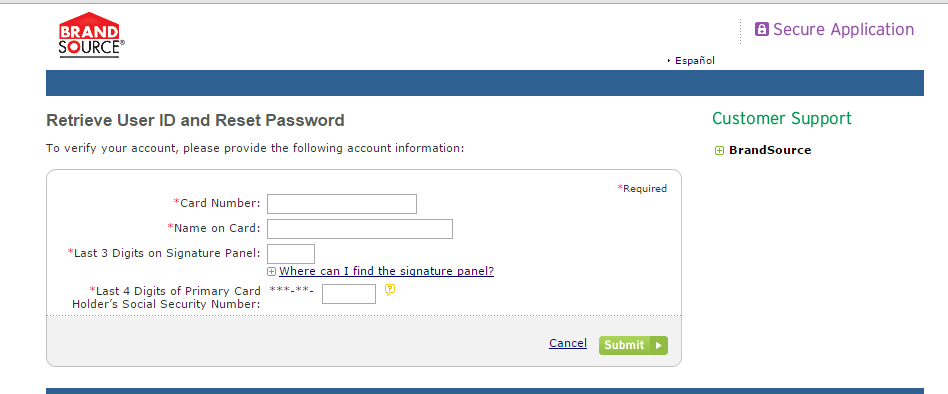This screenshot has width=948, height=394.
Task: Click the blue navigation bar under the header
Action: (x=485, y=83)
